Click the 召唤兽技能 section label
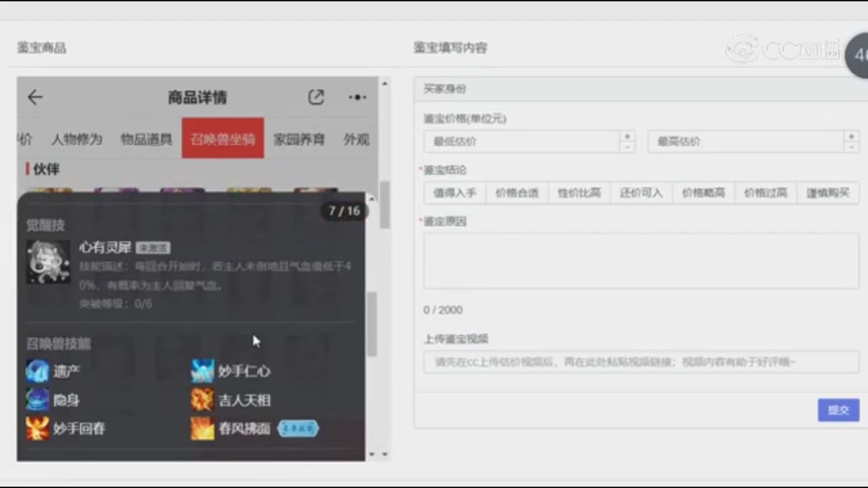The image size is (868, 488). [x=58, y=344]
